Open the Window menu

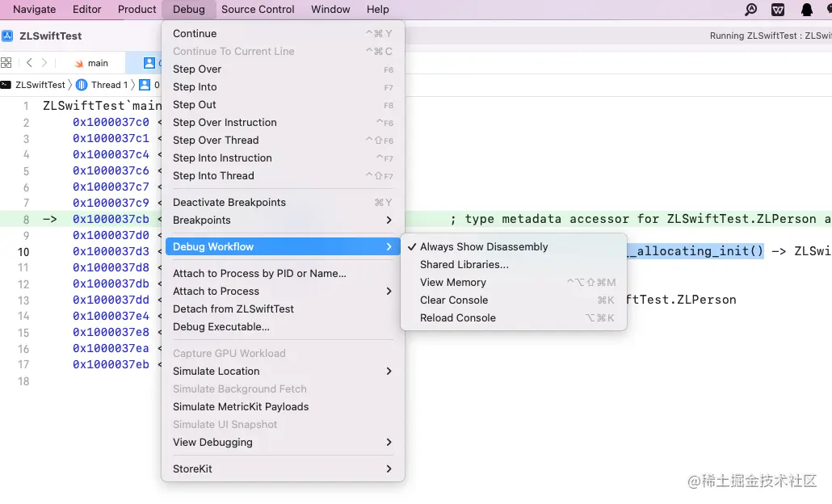point(330,10)
